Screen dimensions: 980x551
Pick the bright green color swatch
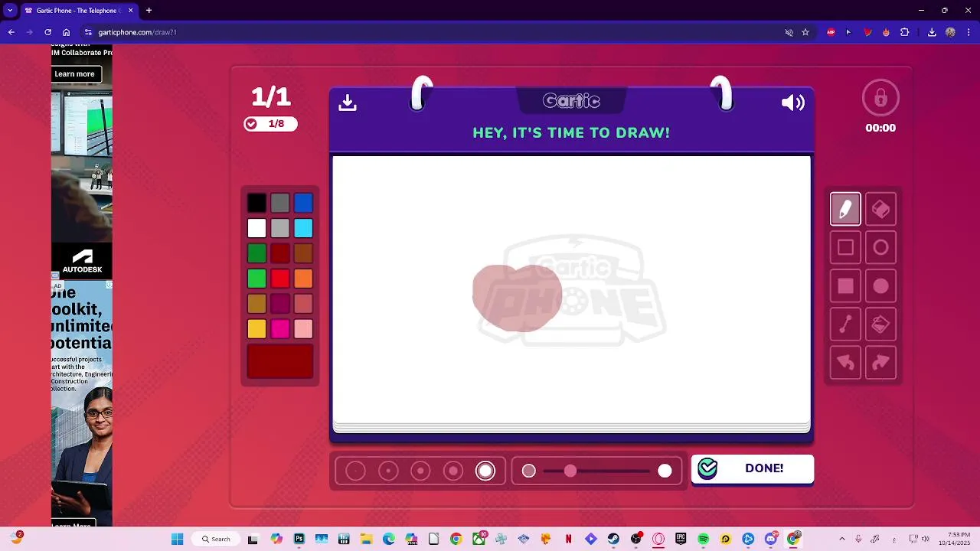[256, 279]
